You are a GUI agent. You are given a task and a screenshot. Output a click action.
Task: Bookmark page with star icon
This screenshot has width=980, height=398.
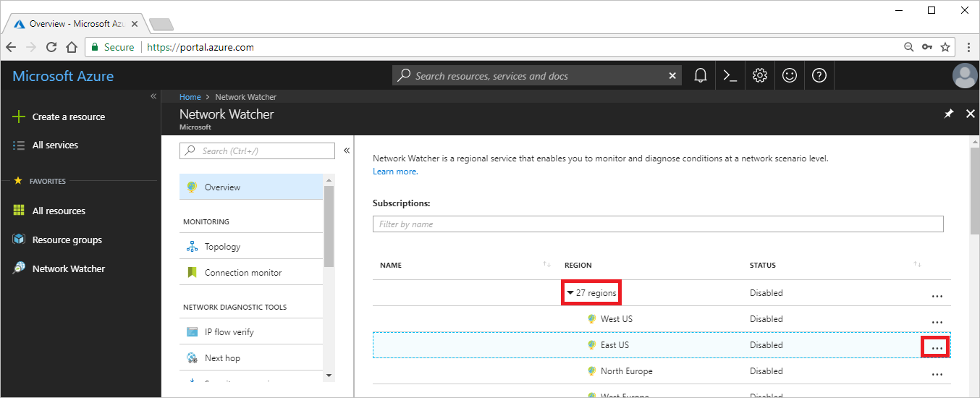[945, 47]
